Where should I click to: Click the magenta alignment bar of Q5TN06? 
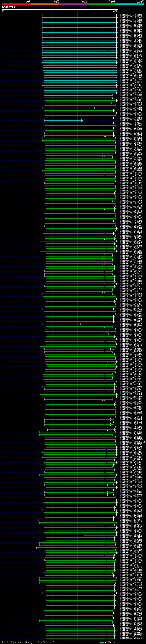click(81, 429)
